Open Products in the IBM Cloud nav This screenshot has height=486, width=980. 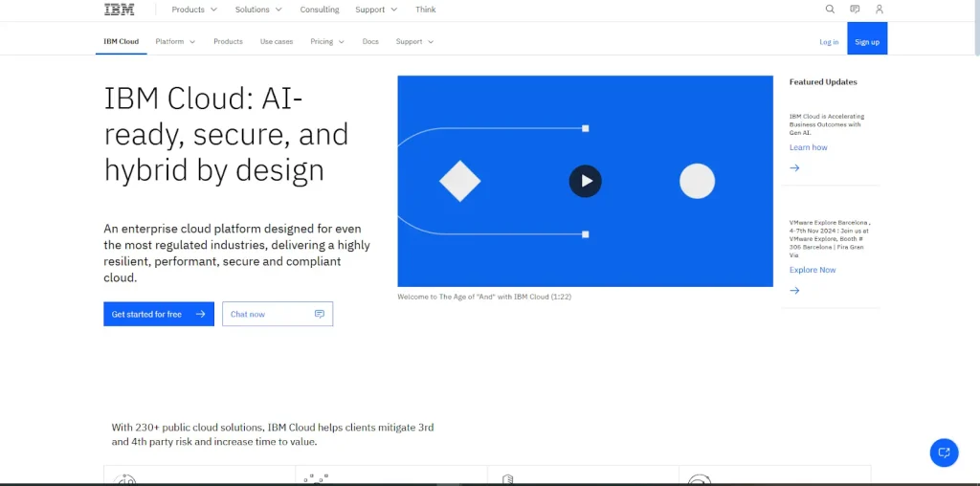228,42
